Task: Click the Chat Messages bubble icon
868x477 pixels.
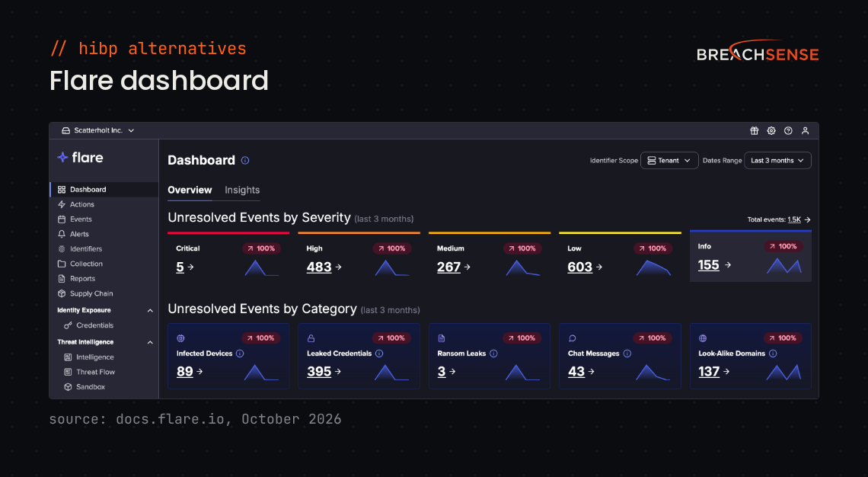Action: [x=573, y=338]
